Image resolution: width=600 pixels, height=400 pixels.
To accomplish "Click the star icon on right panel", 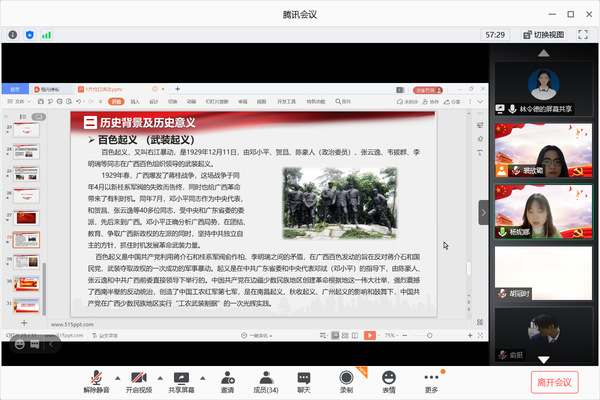I will coord(480,139).
